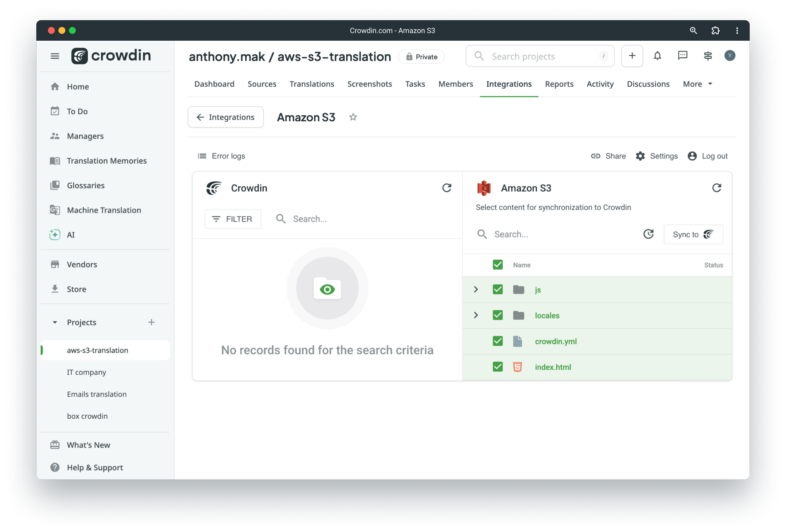This screenshot has width=786, height=532.
Task: Go back to Integrations list
Action: (x=226, y=117)
